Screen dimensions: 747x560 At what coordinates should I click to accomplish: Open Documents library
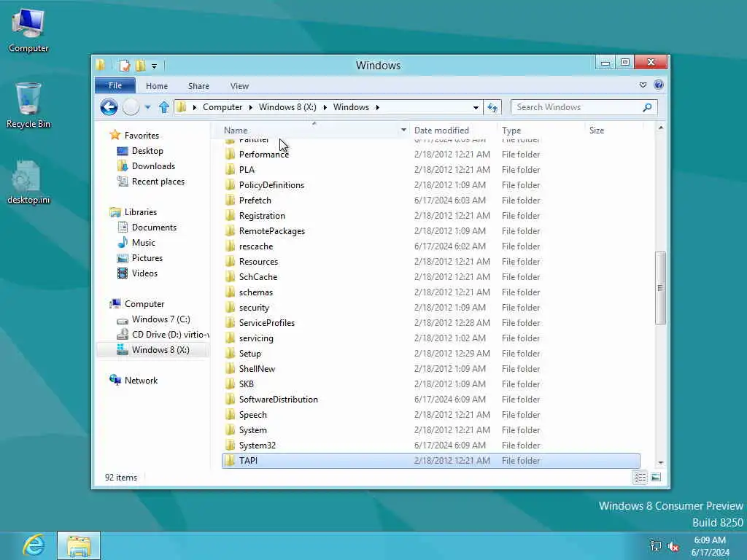coord(154,227)
